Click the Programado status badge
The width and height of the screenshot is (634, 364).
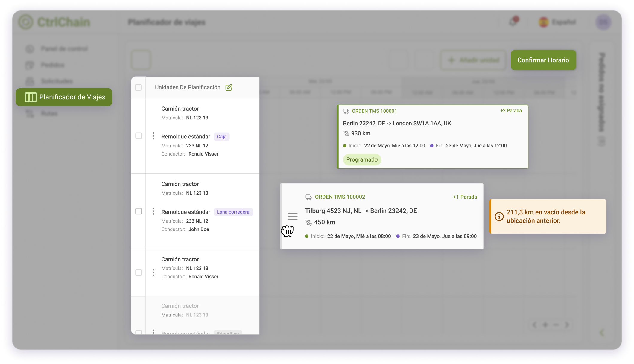click(362, 159)
